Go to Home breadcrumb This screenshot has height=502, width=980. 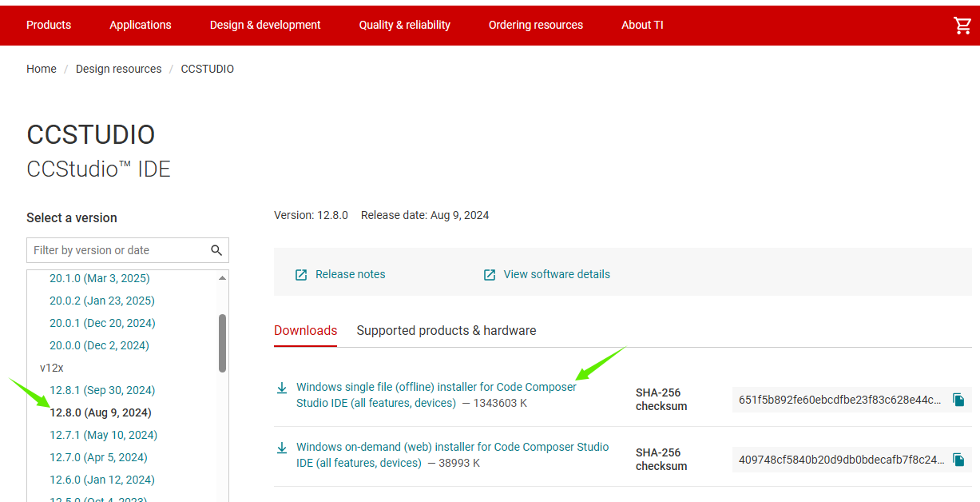coord(42,69)
